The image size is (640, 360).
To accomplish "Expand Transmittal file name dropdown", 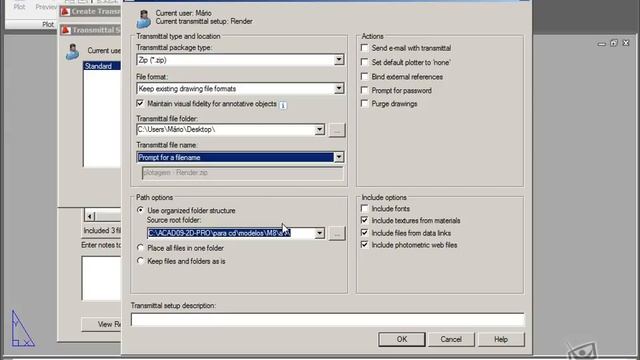I will pyautogui.click(x=339, y=157).
